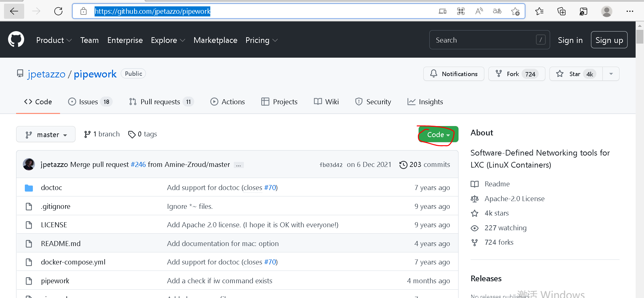Open commit history clock icon
This screenshot has width=644, height=298.
point(403,165)
